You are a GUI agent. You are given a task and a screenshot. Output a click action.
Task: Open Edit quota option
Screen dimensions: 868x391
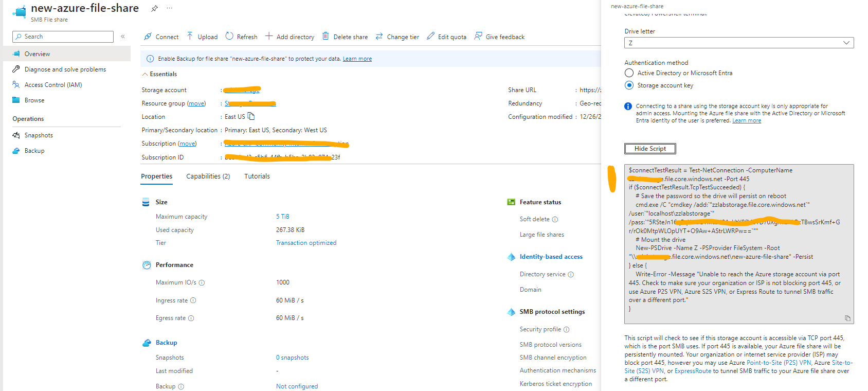point(447,37)
